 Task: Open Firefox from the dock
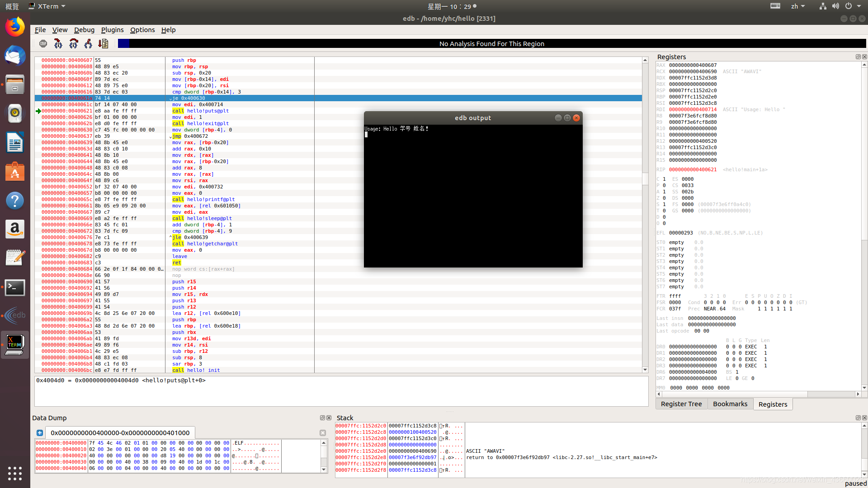[15, 27]
